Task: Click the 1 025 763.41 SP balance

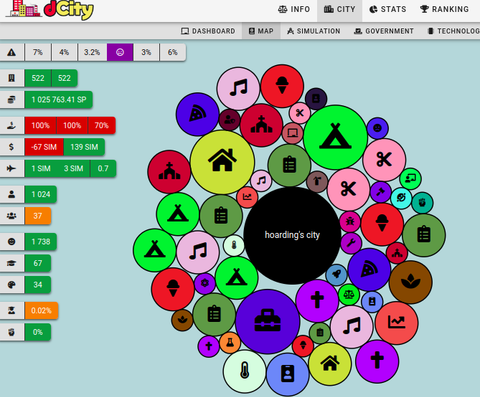Action: coord(59,100)
